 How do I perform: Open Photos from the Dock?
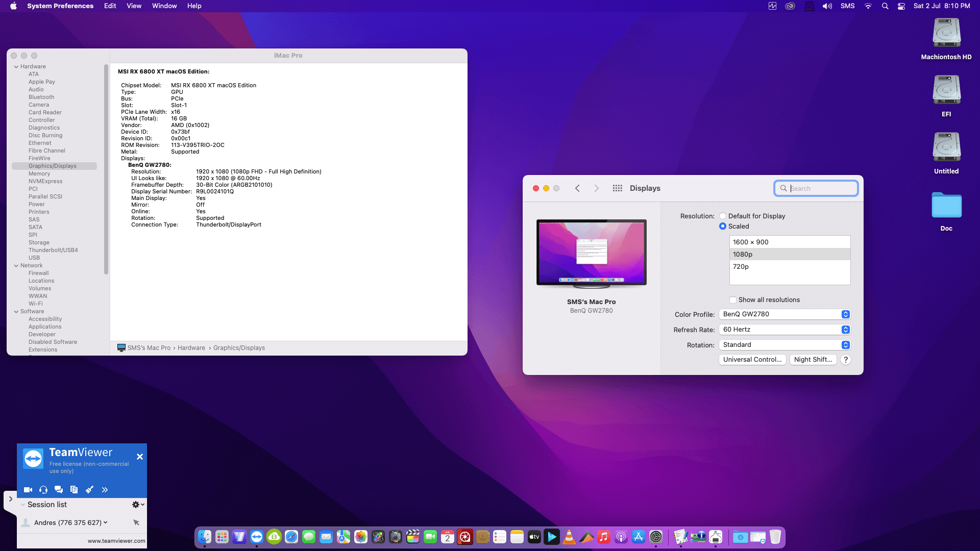(x=361, y=537)
